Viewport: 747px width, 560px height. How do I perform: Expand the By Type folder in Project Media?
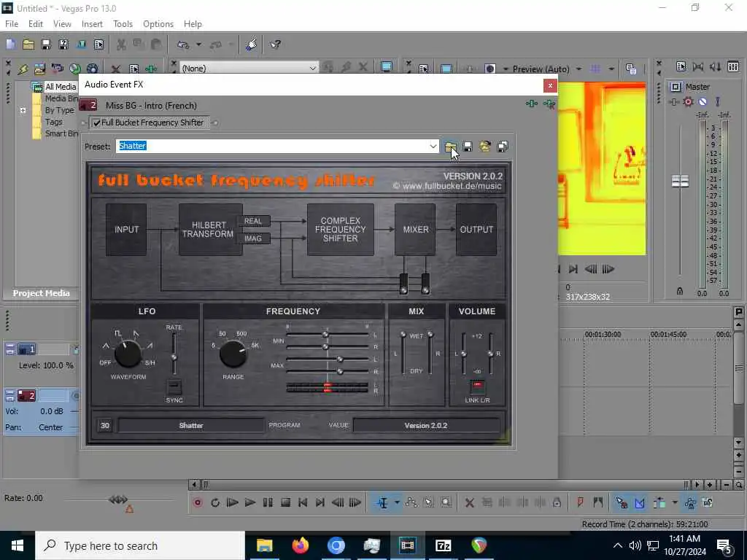pyautogui.click(x=23, y=111)
